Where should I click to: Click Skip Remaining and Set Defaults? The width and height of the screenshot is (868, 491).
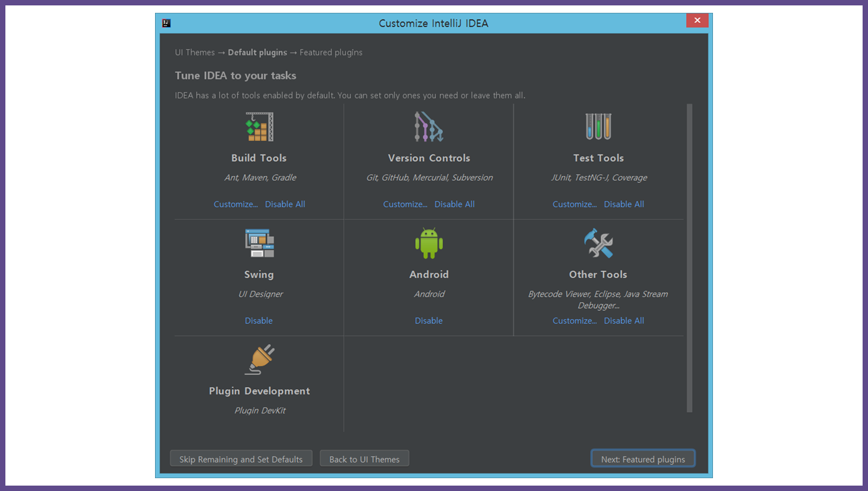click(241, 459)
